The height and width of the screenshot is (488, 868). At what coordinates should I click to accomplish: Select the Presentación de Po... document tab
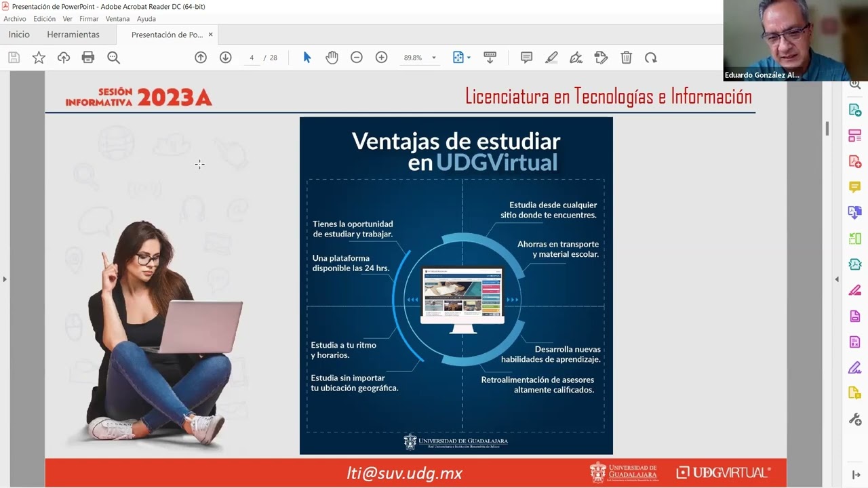(x=167, y=35)
